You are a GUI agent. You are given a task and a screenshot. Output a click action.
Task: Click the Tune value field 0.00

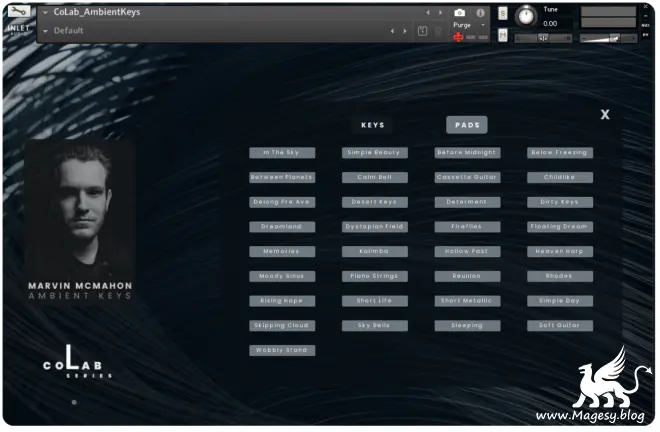coord(550,24)
